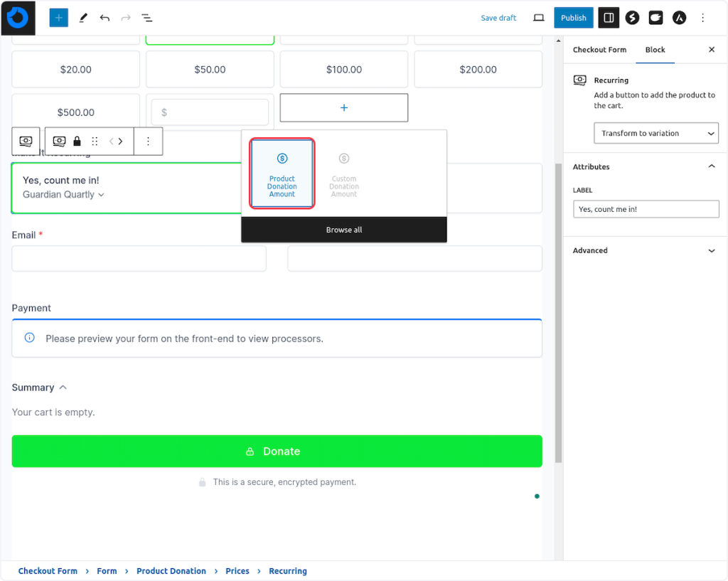
Task: Open the document overview list icon
Action: tap(146, 18)
